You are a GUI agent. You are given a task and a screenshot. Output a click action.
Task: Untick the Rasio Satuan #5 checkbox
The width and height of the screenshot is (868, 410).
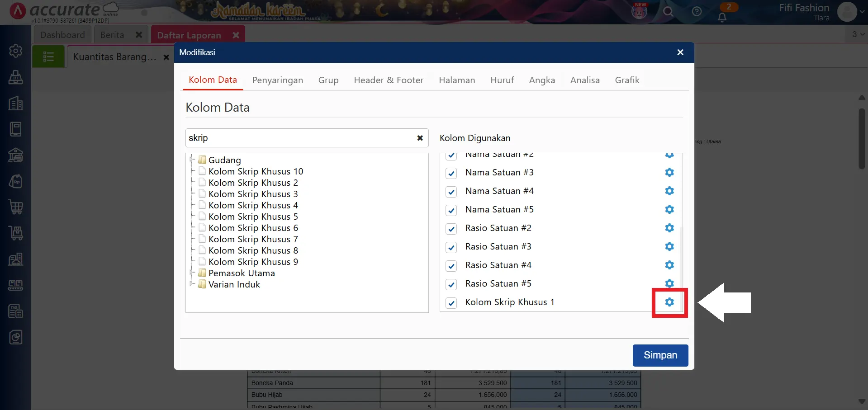(x=451, y=284)
